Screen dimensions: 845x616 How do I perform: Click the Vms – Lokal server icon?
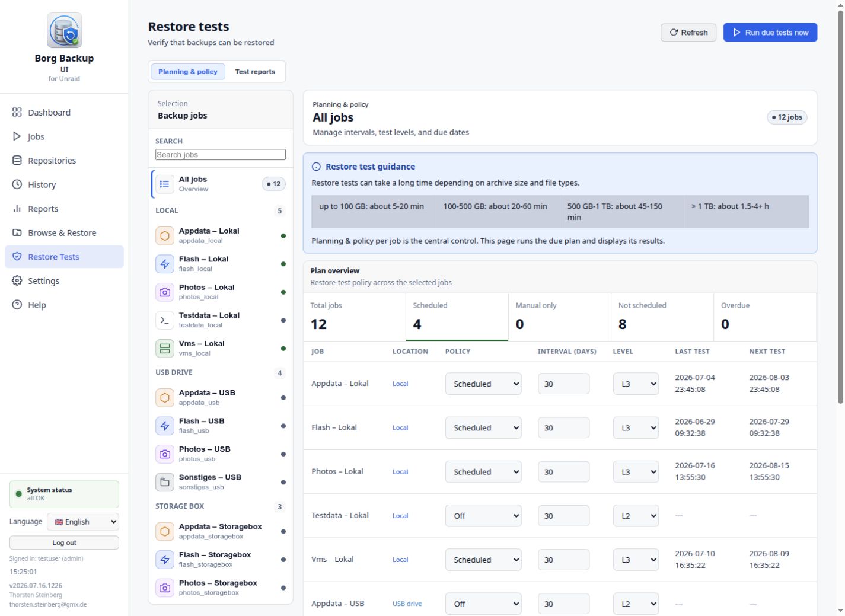165,348
